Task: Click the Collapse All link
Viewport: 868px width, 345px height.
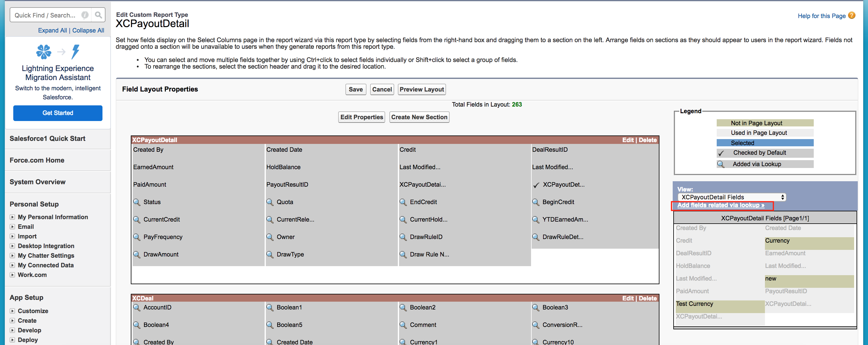Action: pyautogui.click(x=88, y=30)
